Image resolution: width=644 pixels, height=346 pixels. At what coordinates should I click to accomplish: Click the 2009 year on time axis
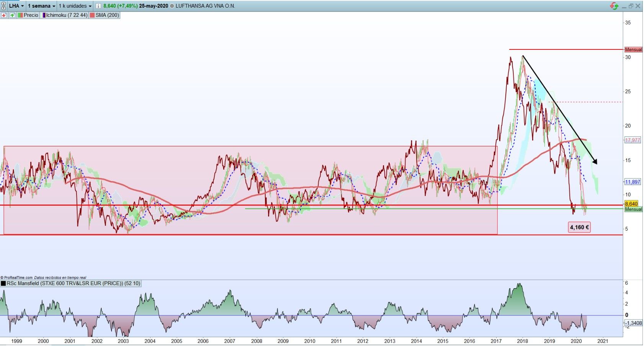pos(283,341)
